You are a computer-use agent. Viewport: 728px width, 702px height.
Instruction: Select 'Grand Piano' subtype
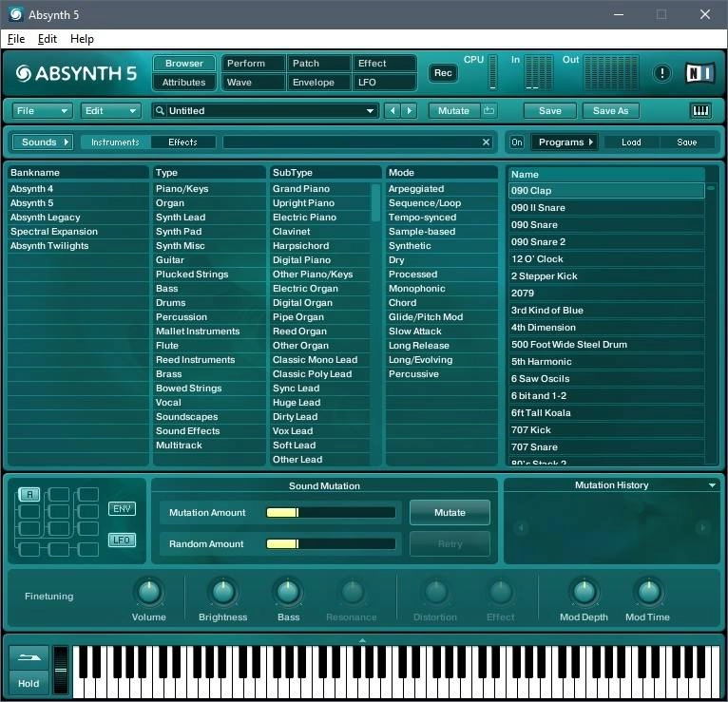[x=320, y=189]
